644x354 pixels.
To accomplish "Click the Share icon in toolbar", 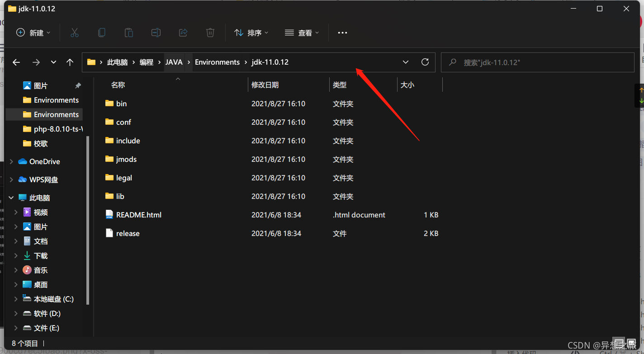I will [x=183, y=33].
